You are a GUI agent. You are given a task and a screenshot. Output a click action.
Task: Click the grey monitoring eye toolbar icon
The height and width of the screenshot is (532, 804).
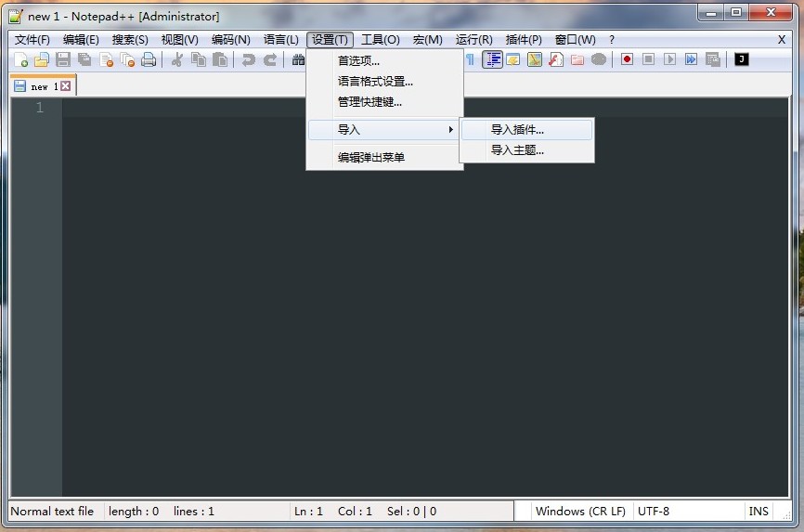[599, 60]
